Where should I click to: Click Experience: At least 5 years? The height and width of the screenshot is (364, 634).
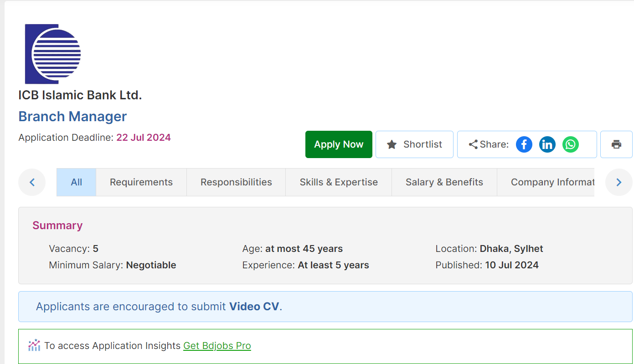[306, 265]
